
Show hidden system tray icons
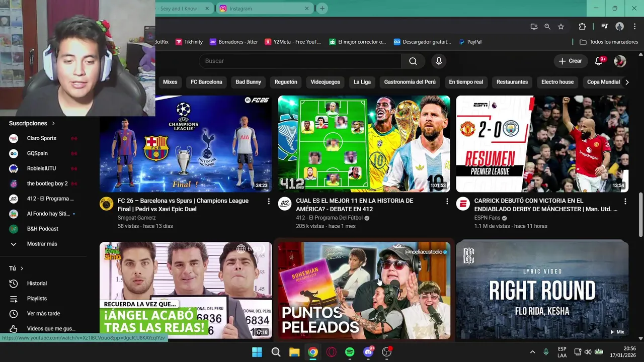[x=532, y=352]
